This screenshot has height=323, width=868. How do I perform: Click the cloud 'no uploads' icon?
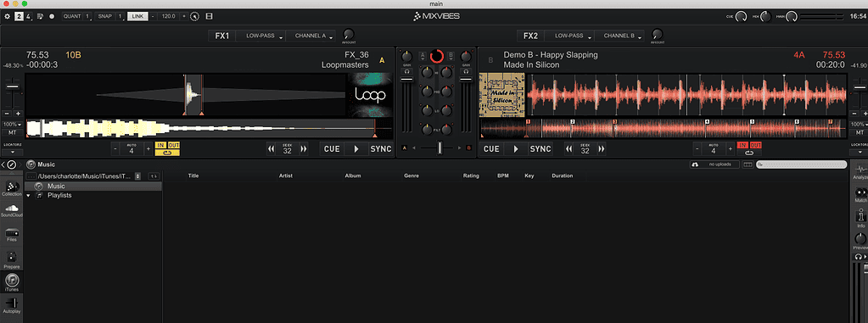click(694, 164)
